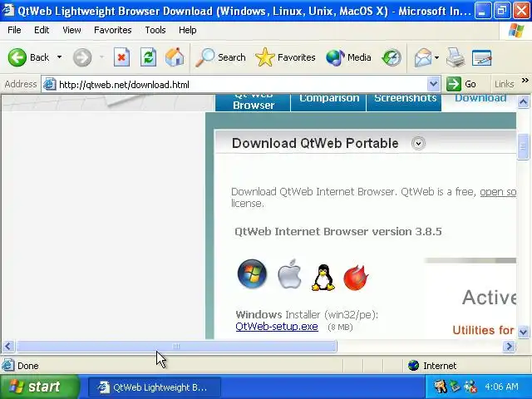This screenshot has width=532, height=399.
Task: Click the QtWeb Lightweight B... taskbar button
Action: point(155,387)
